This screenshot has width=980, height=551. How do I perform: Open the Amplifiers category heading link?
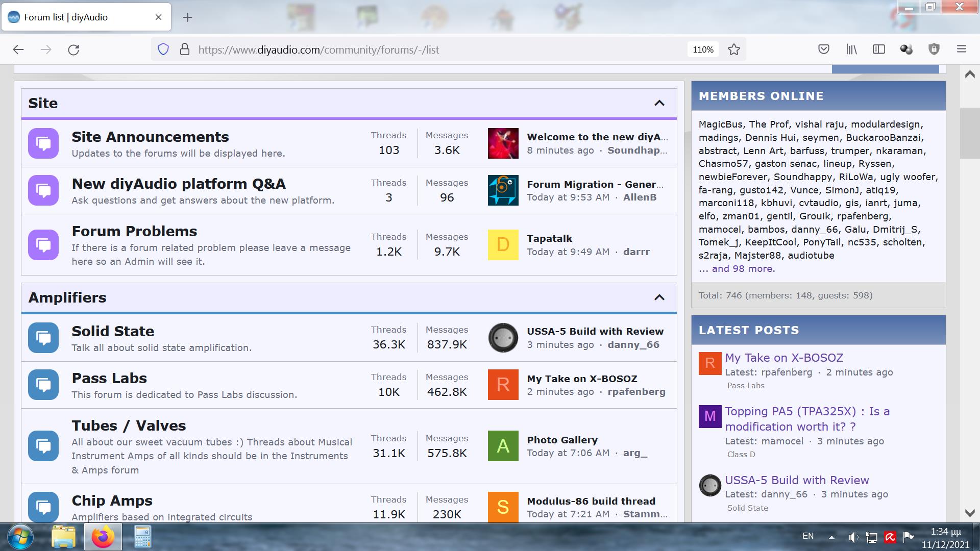[x=67, y=297]
